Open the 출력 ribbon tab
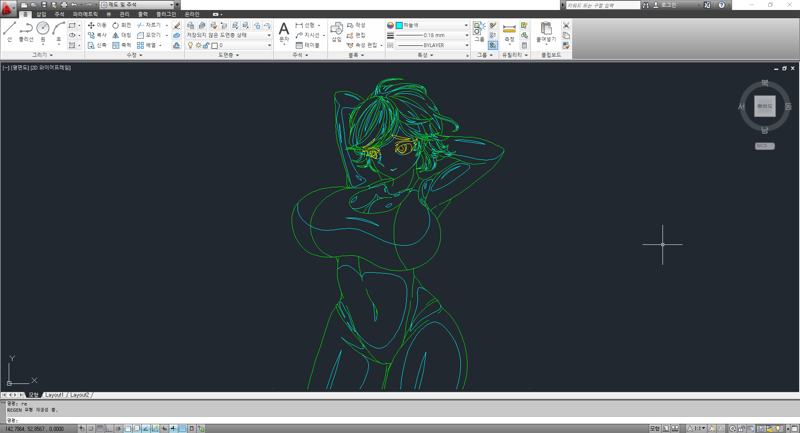The image size is (800, 433). pos(142,14)
